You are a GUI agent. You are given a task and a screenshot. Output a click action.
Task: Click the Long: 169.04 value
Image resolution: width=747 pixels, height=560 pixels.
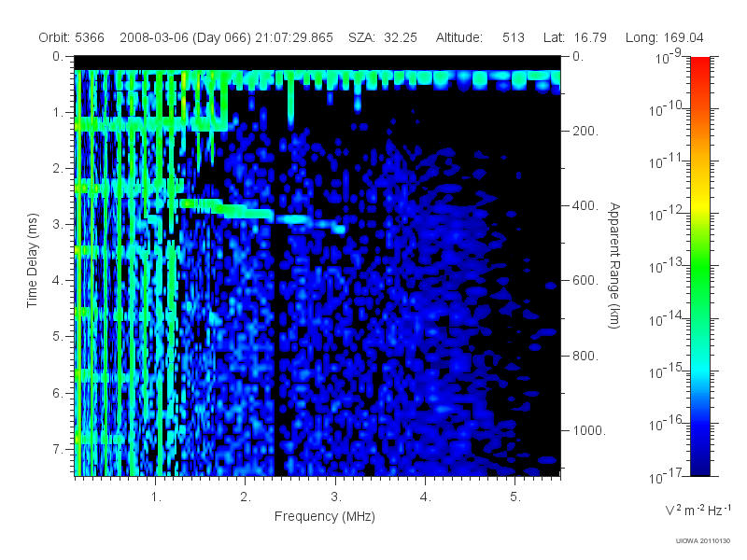[664, 37]
